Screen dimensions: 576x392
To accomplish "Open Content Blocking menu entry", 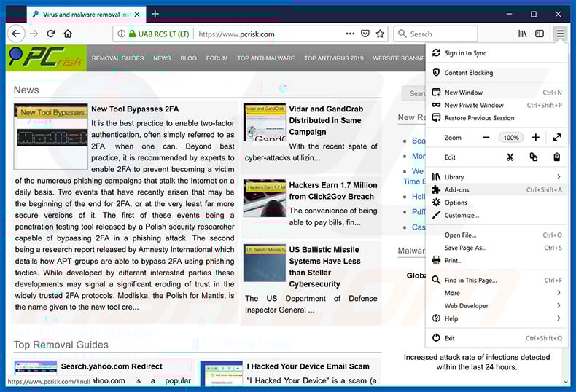I will 497,73.
